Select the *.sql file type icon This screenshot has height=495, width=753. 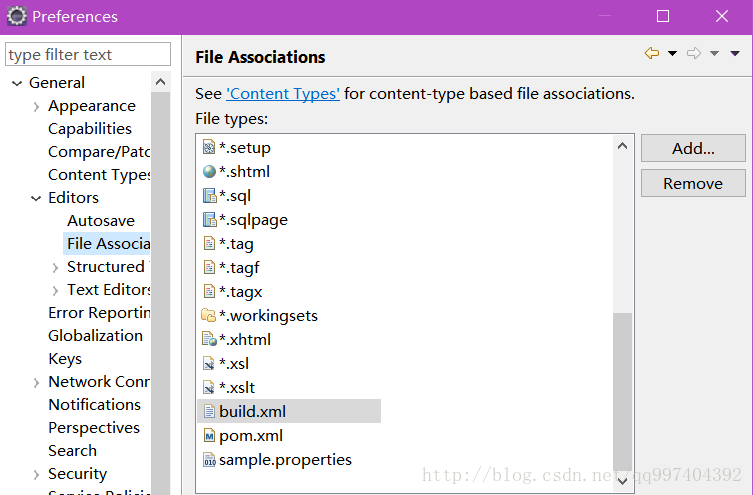pos(209,195)
